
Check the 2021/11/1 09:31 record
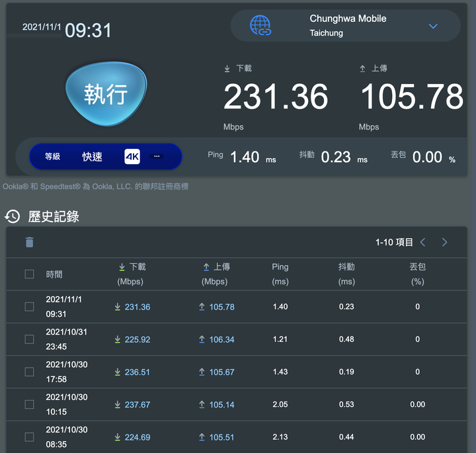tap(29, 307)
